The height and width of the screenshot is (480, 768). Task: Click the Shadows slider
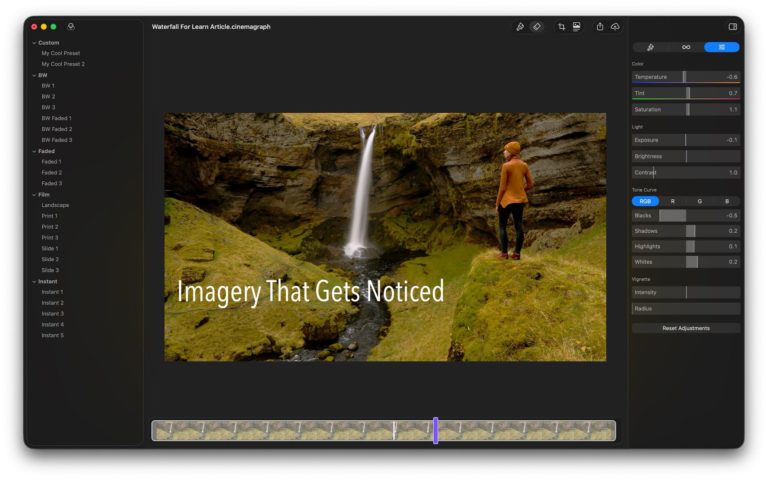(686, 231)
